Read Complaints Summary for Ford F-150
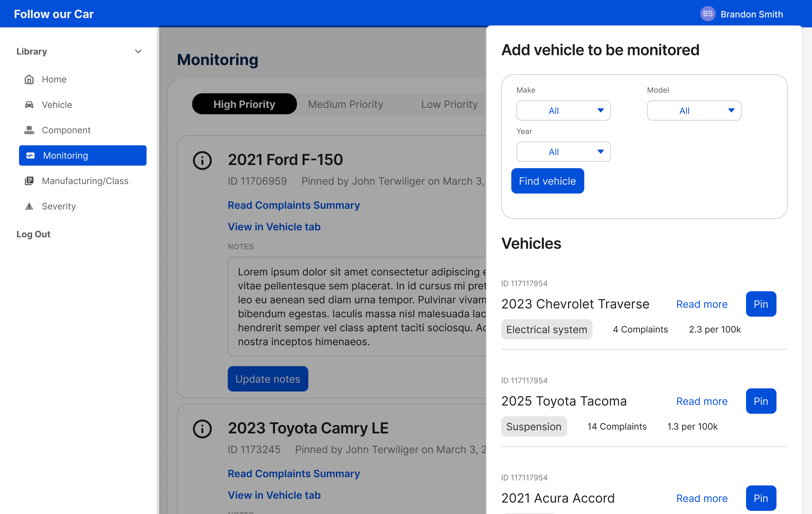This screenshot has height=514, width=812. [294, 205]
